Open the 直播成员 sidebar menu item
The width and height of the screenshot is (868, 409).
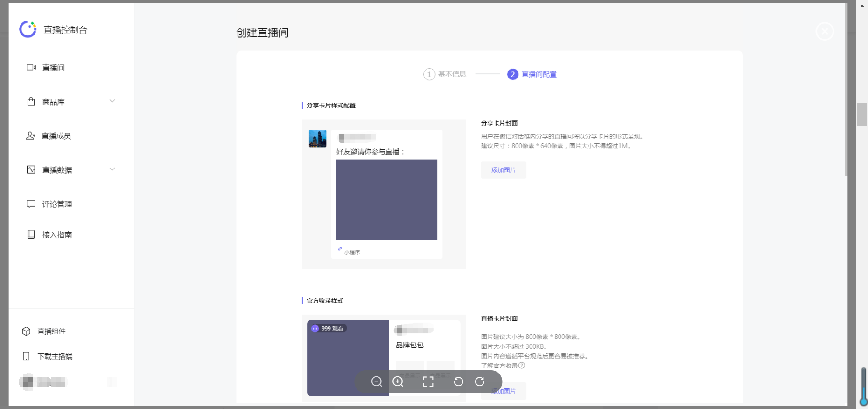click(56, 136)
